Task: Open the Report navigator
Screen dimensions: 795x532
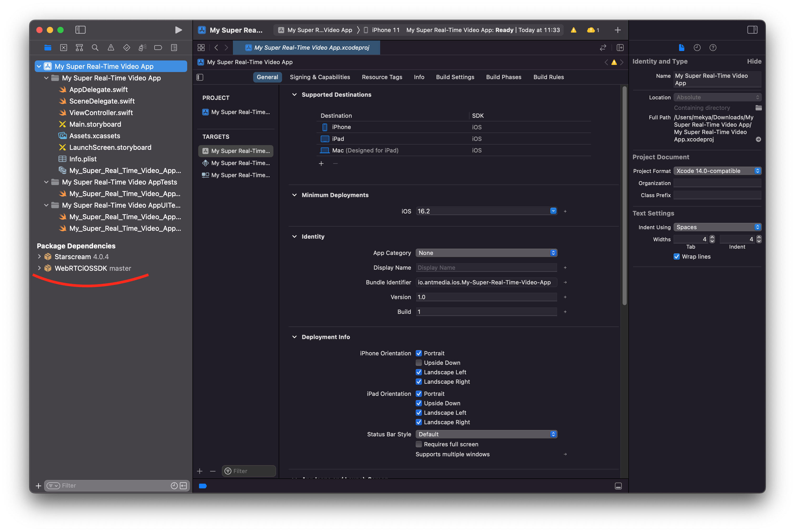Action: click(174, 48)
